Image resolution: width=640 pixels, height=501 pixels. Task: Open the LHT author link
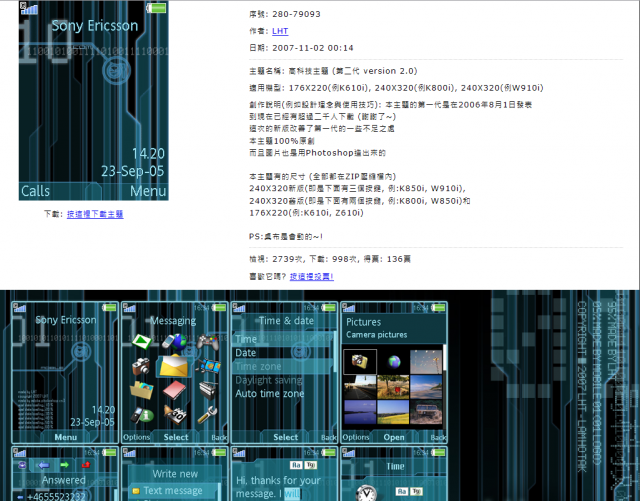click(x=280, y=31)
